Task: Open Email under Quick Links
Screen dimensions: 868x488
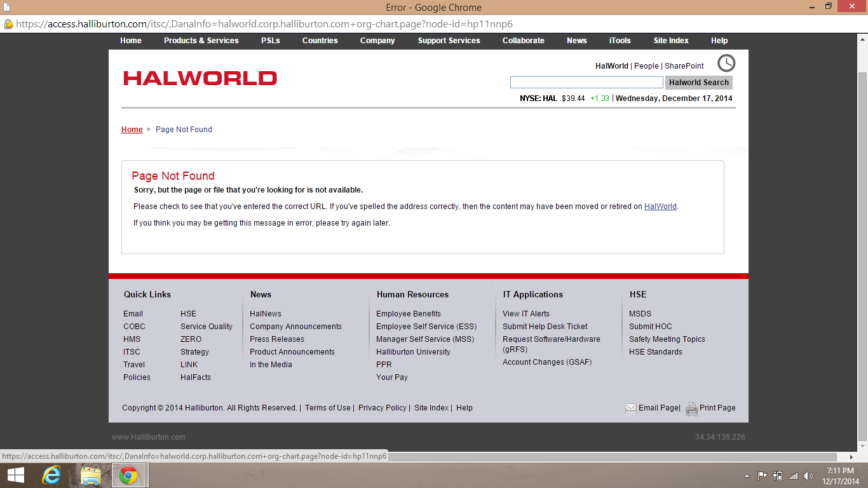Action: coord(133,314)
